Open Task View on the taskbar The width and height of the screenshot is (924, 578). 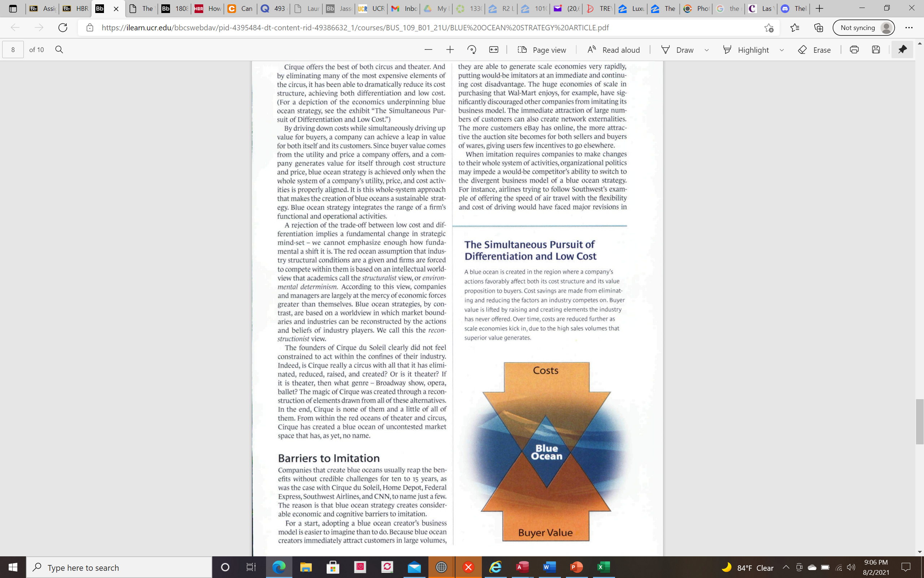pos(251,567)
